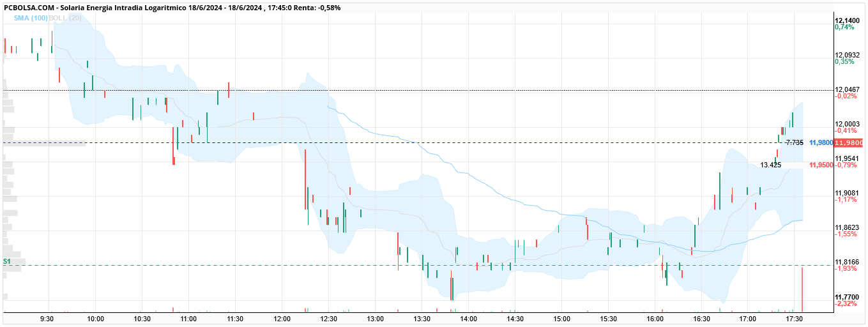Click the 16:00 time axis label
Image resolution: width=868 pixels, height=327 pixels.
click(x=655, y=318)
